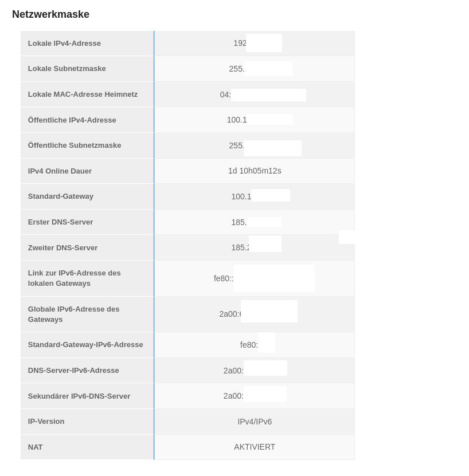Select the IPv4/IPv6 value

coord(255,422)
